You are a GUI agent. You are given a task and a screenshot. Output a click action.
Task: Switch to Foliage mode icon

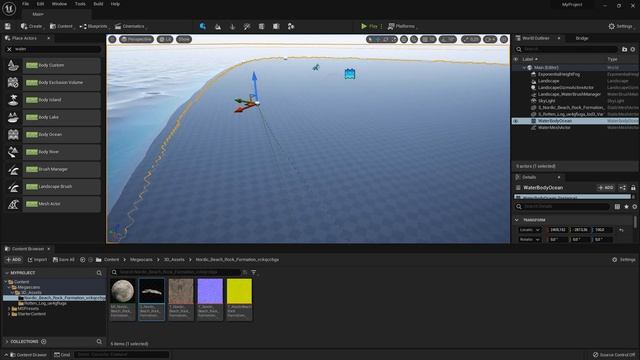(x=232, y=27)
